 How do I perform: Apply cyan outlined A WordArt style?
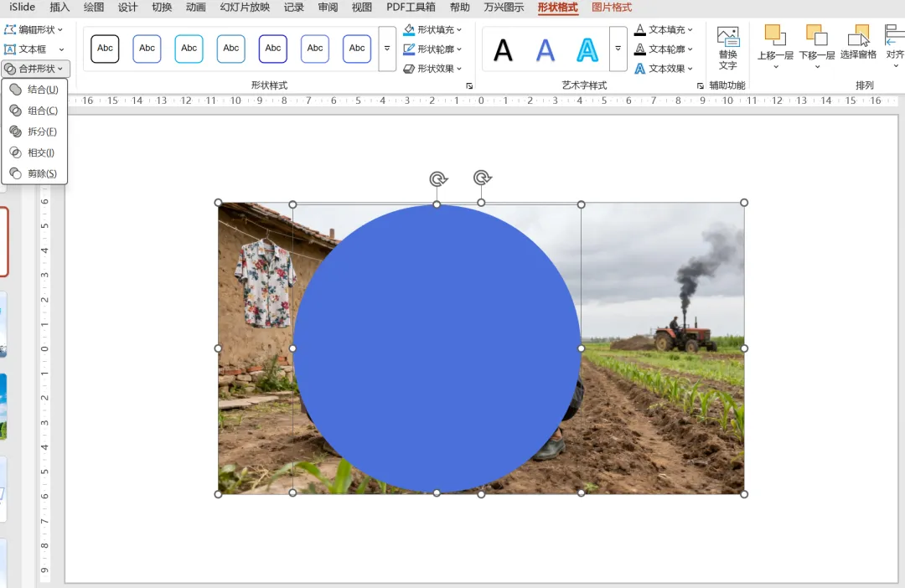tap(587, 50)
